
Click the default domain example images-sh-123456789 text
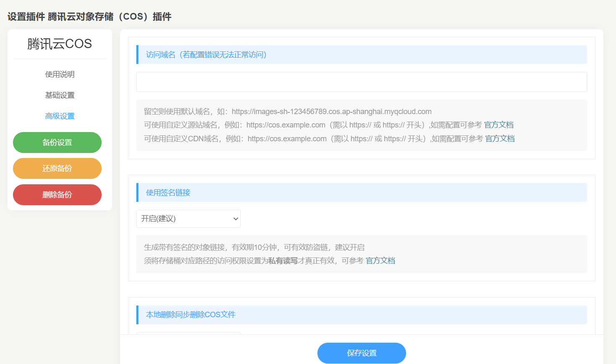(x=332, y=112)
